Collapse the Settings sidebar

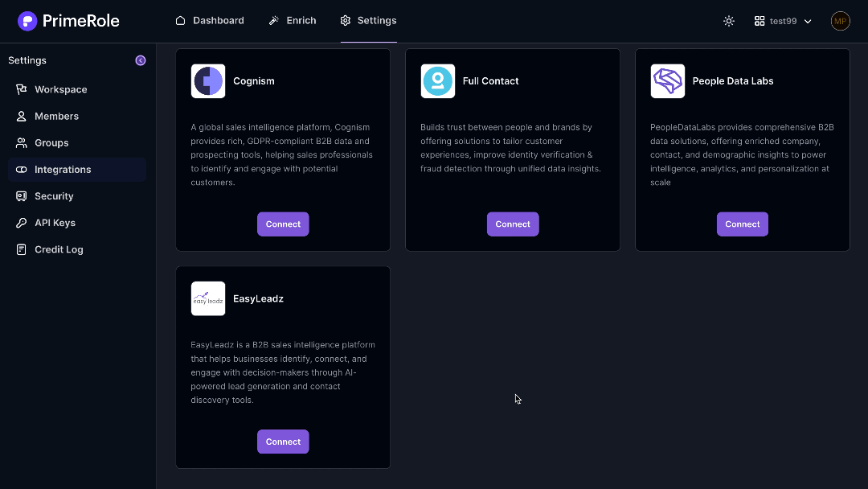(x=141, y=60)
